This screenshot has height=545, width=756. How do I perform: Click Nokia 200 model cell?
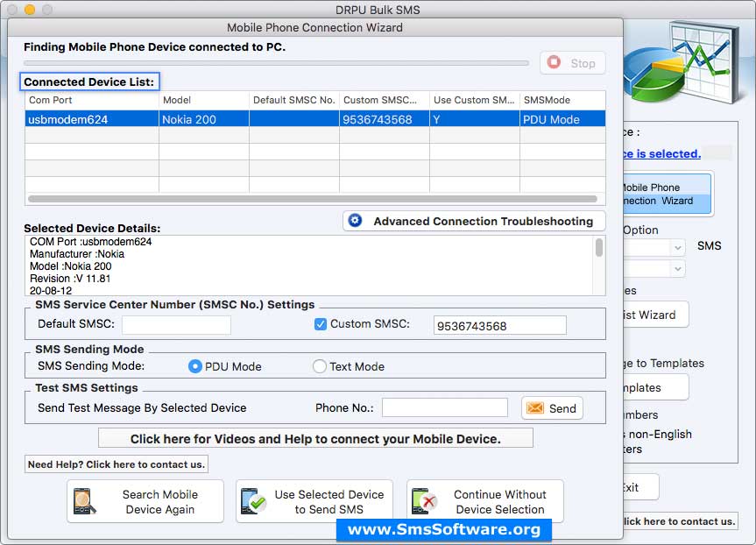(204, 119)
